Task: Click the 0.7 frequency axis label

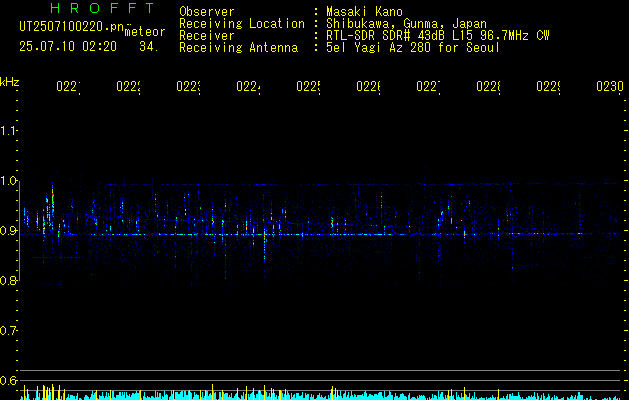Action: (8, 331)
